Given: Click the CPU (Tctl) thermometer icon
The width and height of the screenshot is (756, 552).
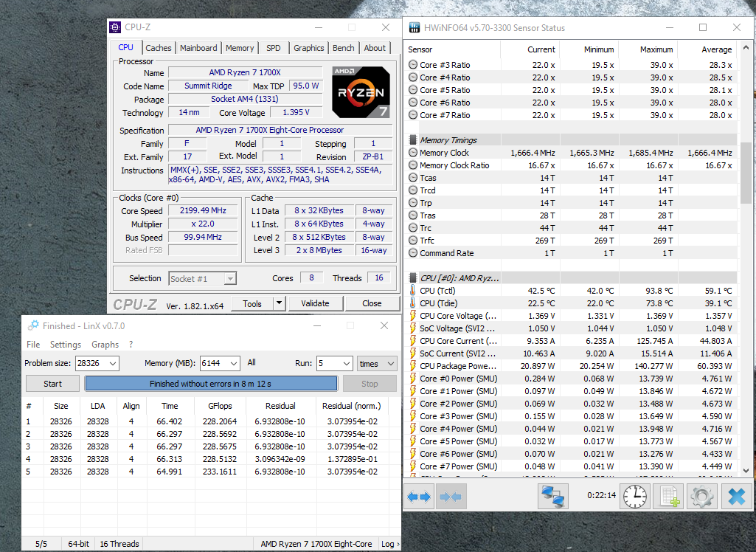Looking at the screenshot, I should coord(413,291).
